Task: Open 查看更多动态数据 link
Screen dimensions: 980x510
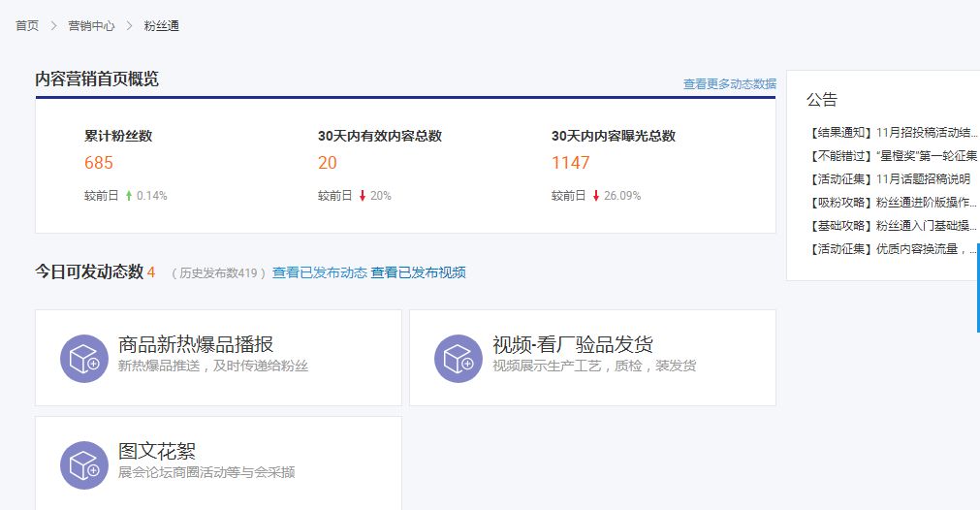Action: 729,84
